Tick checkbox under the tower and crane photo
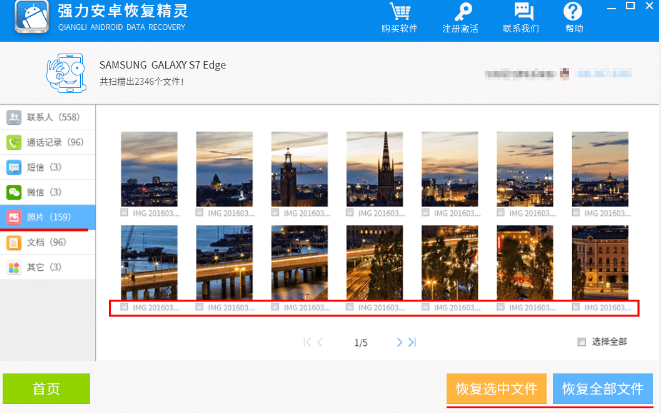Screen dimensions: 663x413 275,213
